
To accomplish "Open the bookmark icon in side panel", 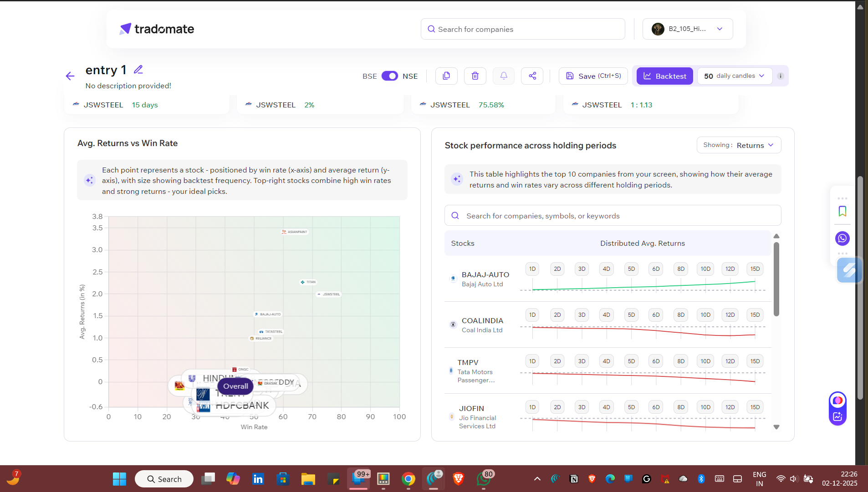I will [x=842, y=211].
